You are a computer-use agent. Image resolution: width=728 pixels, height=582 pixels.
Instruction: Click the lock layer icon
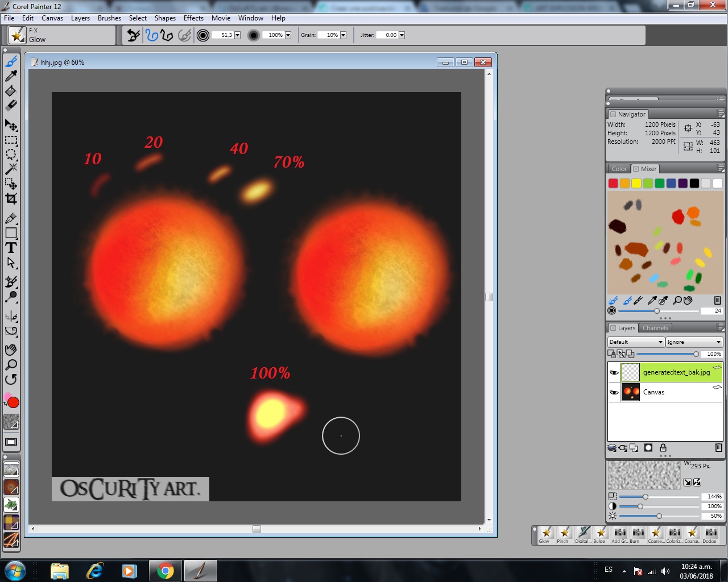[x=663, y=448]
